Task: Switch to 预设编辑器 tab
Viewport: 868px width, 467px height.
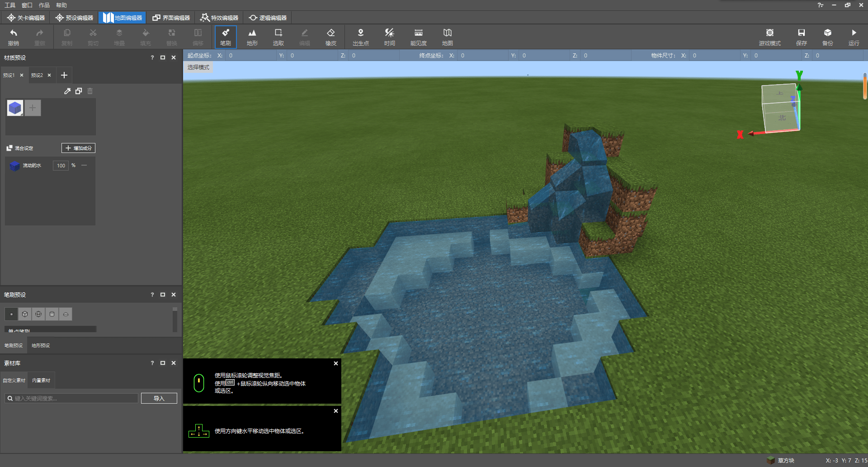Action: tap(74, 18)
